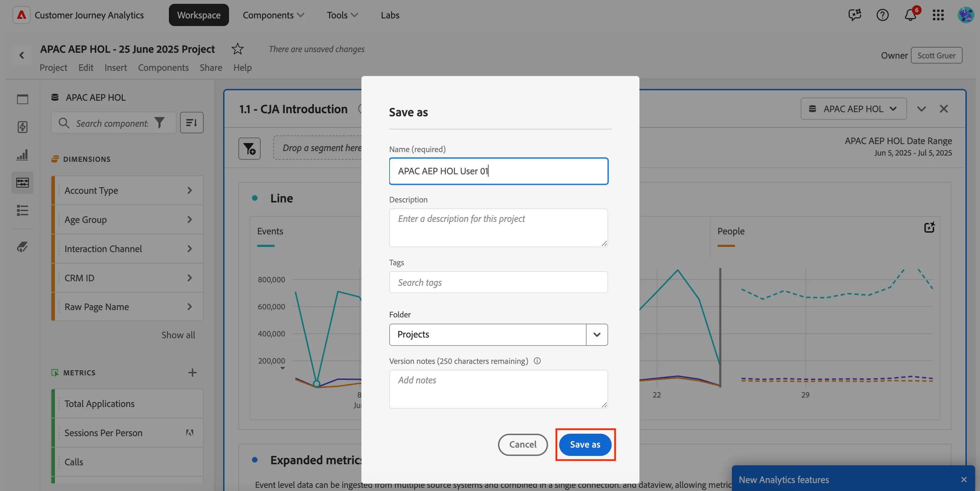Open the feedback chat icon in header
The image size is (980, 491).
coord(855,15)
